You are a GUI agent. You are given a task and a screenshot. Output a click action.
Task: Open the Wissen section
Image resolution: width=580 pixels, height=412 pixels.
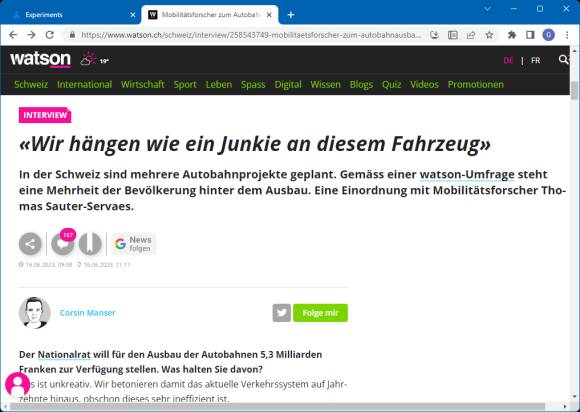click(x=325, y=84)
